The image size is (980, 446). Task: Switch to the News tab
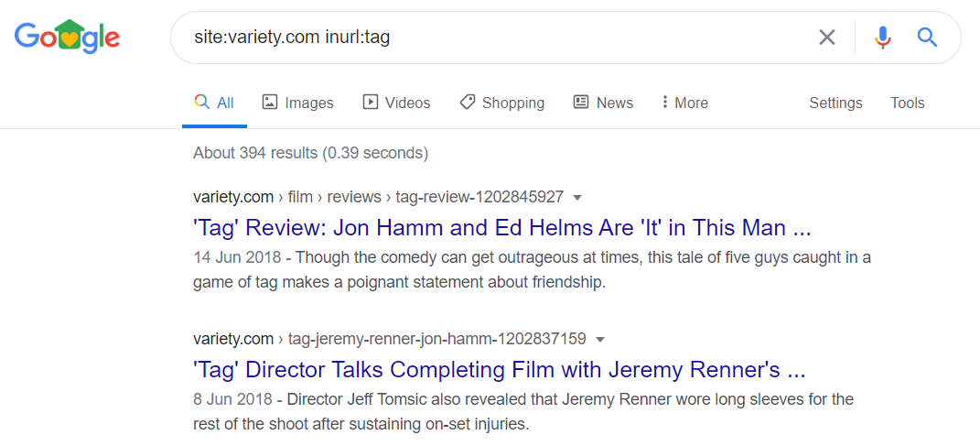603,103
